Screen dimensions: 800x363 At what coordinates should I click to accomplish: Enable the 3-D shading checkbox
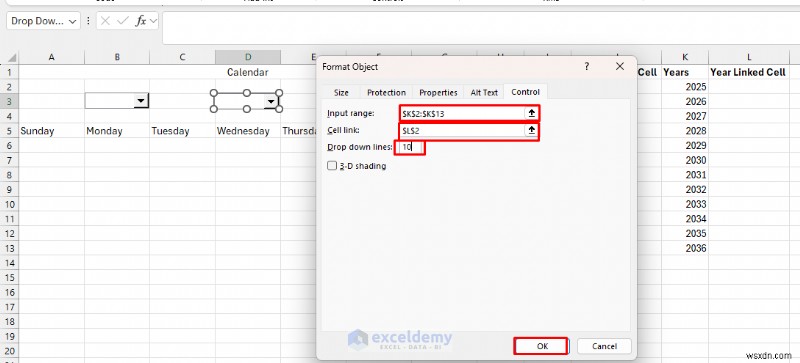click(332, 165)
